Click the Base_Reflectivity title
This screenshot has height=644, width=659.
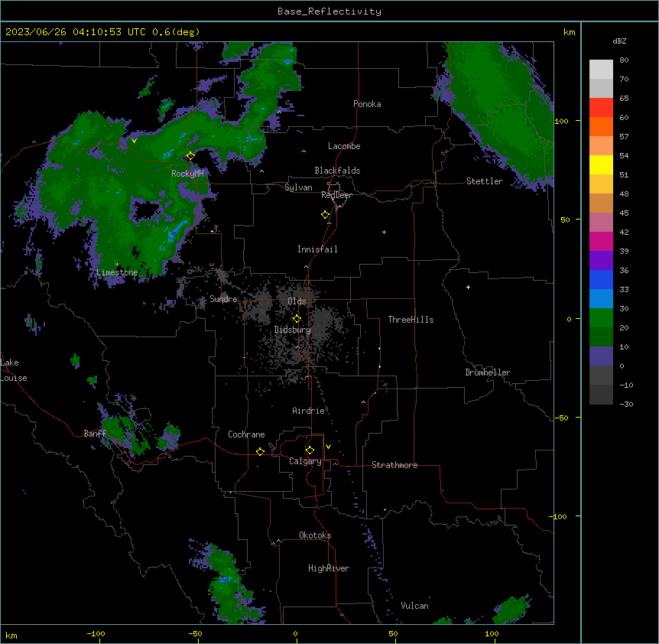[329, 11]
